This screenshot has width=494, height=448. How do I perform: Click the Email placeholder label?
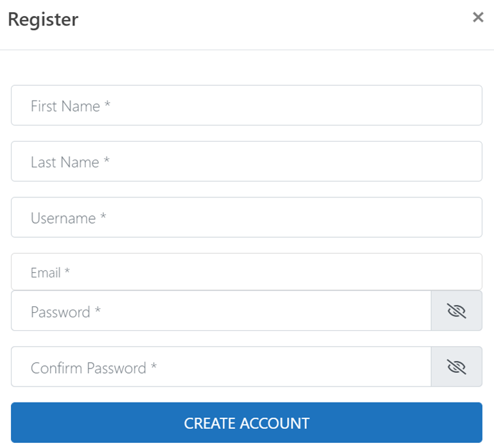tap(50, 272)
